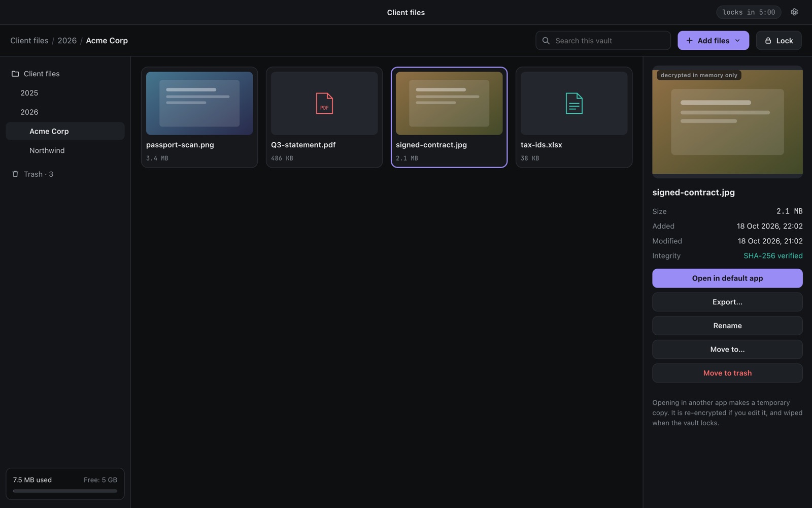The image size is (812, 508).
Task: Click signed-contract.jpg file name in grid
Action: [431, 145]
